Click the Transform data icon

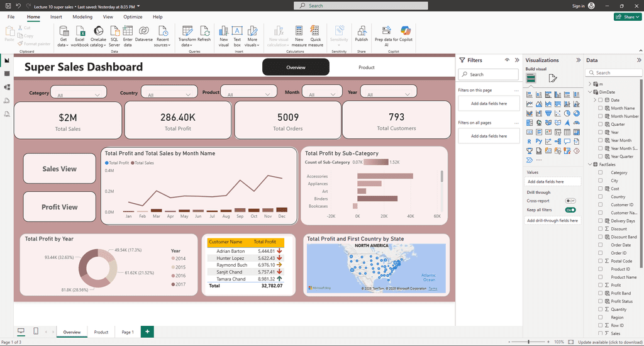187,36
